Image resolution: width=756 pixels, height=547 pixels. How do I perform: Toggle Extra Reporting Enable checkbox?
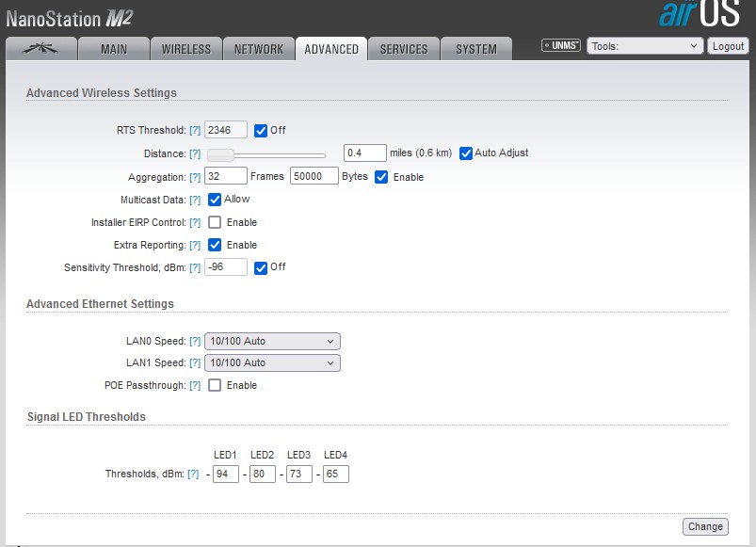[x=215, y=245]
